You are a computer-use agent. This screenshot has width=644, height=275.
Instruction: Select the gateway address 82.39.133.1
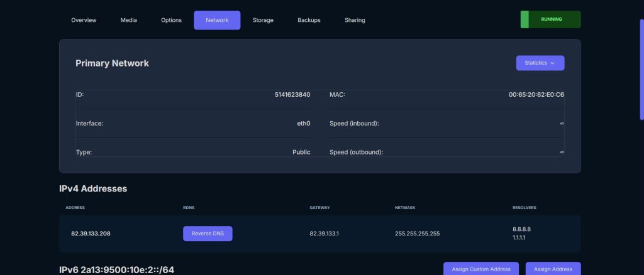(324, 234)
